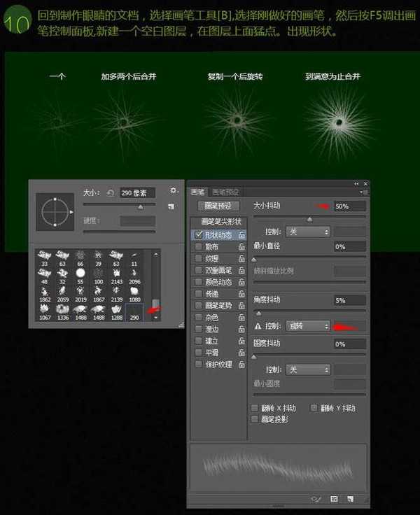The image size is (420, 515).
Task: Click the 画笔预设 button
Action: pyautogui.click(x=218, y=206)
